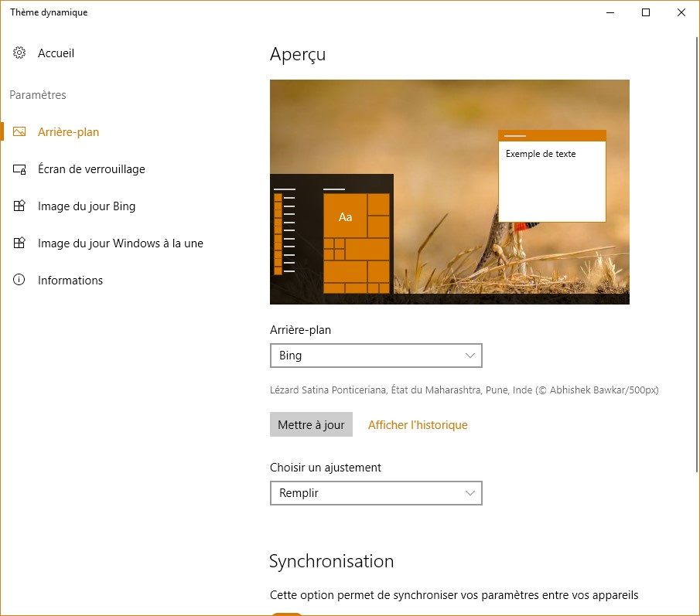Click the gear icon beside Accueil
Viewport: 700px width, 616px height.
pyautogui.click(x=19, y=53)
